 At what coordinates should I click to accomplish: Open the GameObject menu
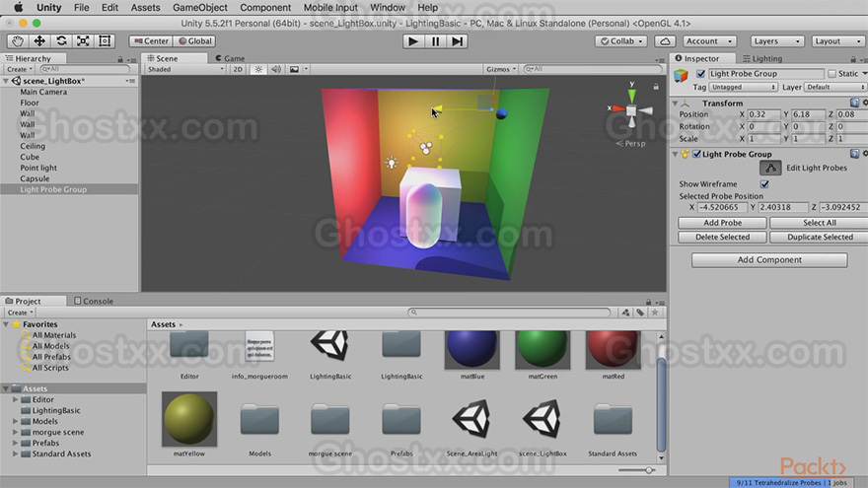coord(200,8)
